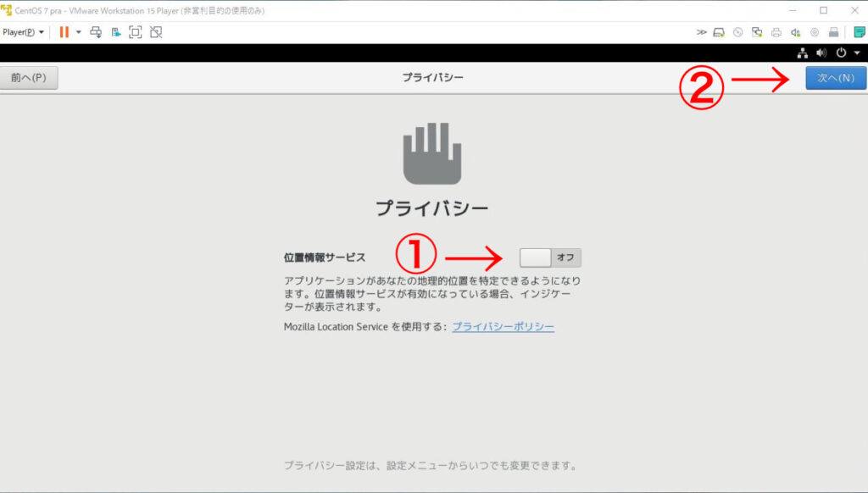Click the GNOME network status icon

point(802,53)
